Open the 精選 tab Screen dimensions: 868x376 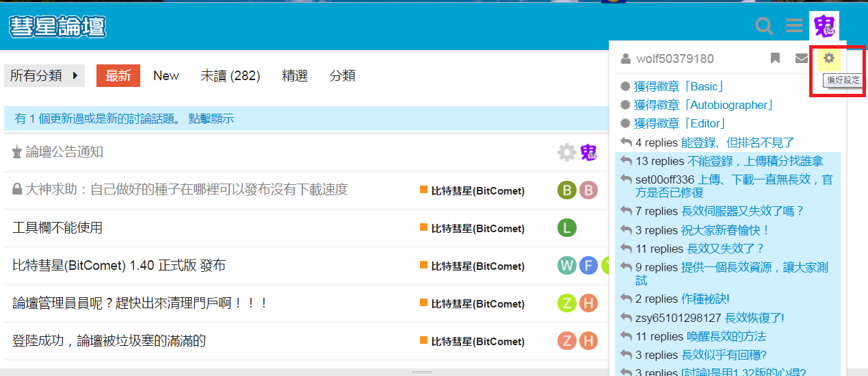click(295, 76)
